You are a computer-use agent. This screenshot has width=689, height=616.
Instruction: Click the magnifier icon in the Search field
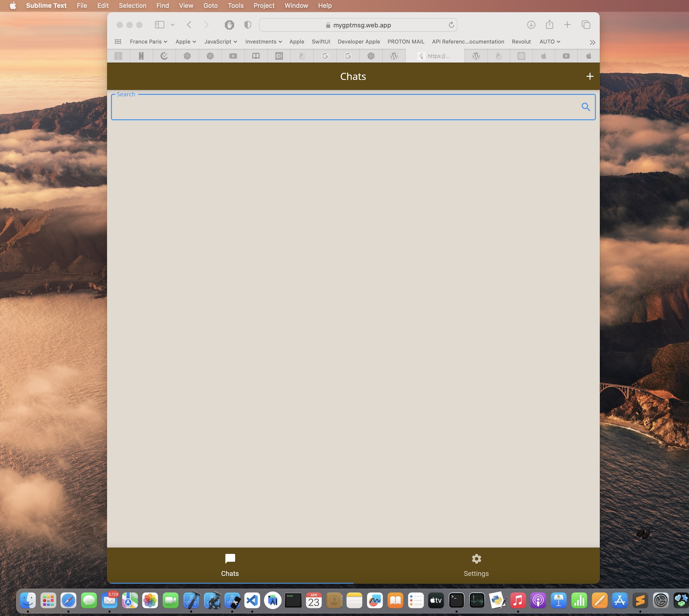pos(586,107)
